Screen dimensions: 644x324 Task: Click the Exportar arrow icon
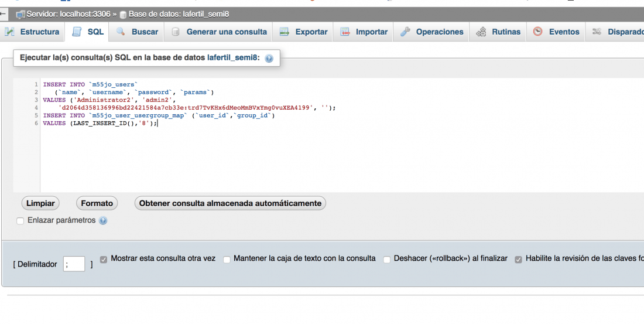pos(284,32)
